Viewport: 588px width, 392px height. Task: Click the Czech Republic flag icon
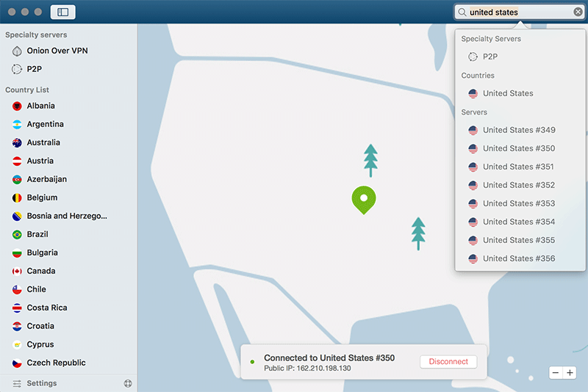pos(17,363)
